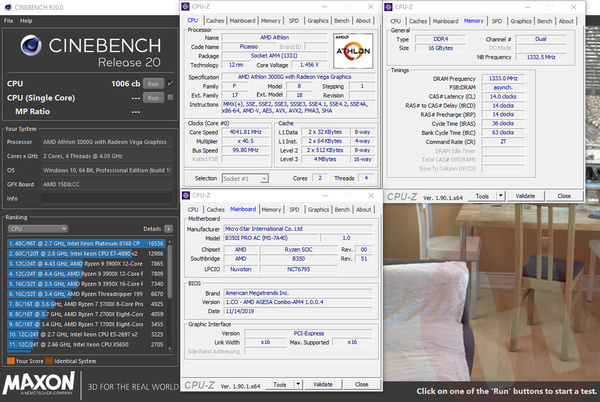Click the ranking scrollbar down arrow
This screenshot has height=402, width=600.
(x=170, y=349)
